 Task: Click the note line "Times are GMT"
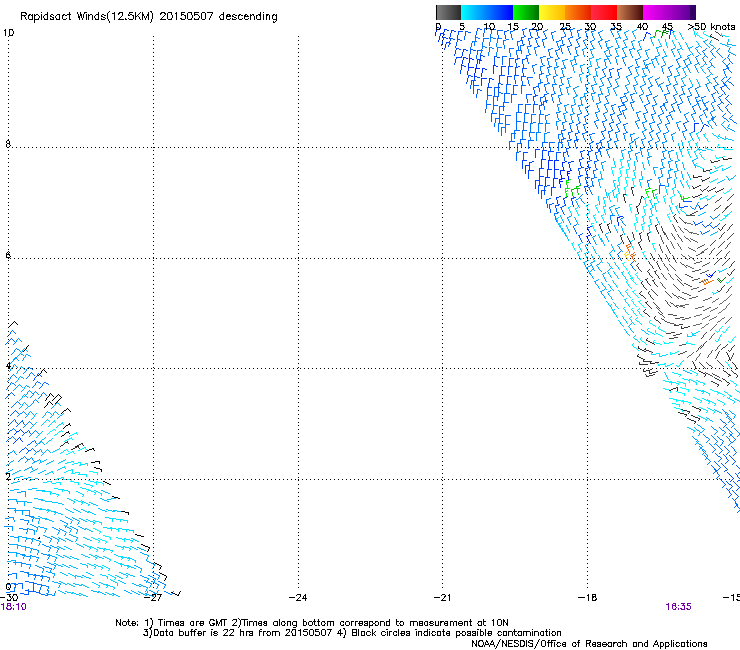click(x=193, y=623)
